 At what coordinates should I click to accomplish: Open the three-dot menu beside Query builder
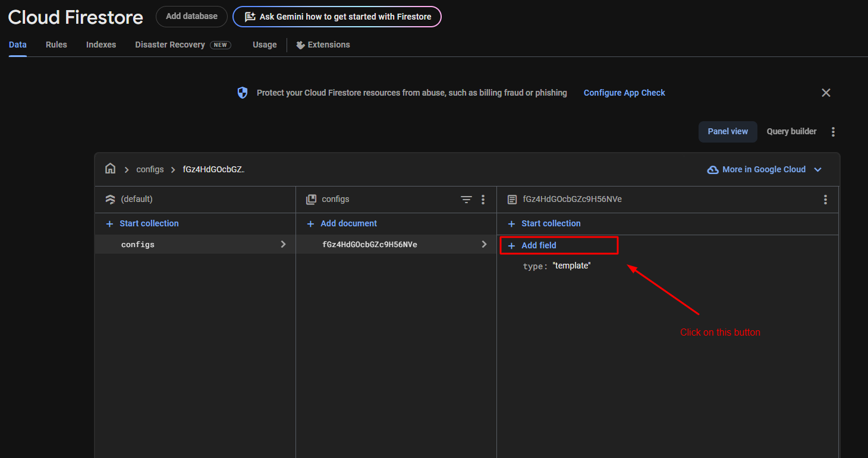point(834,132)
